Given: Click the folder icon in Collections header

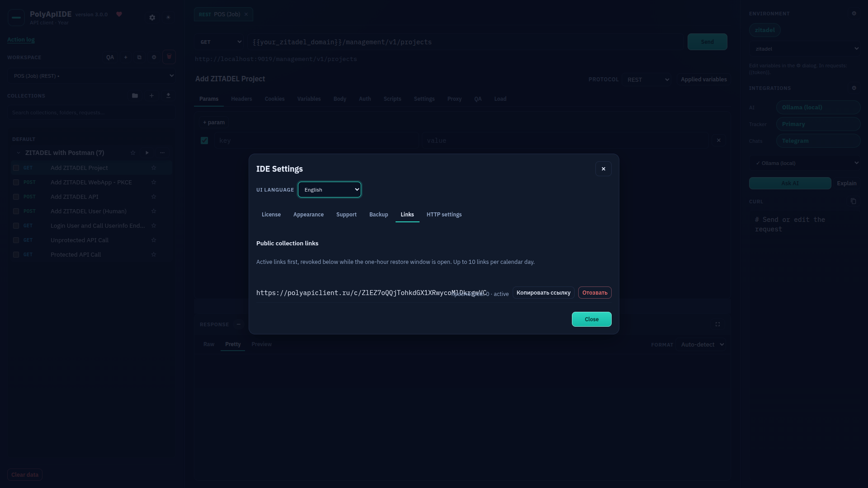Looking at the screenshot, I should tap(135, 96).
